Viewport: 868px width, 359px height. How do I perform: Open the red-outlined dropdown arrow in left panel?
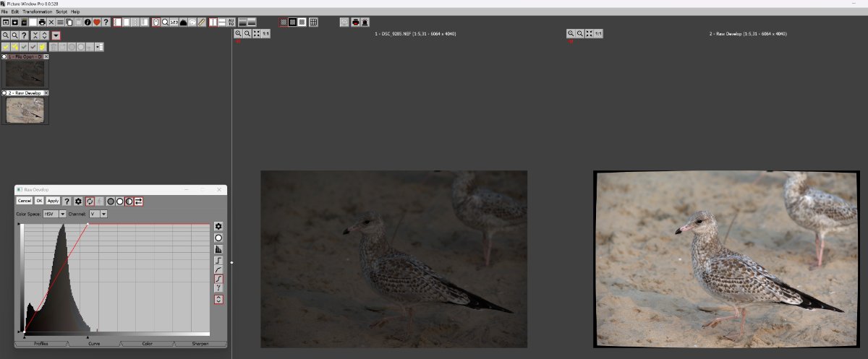point(56,35)
